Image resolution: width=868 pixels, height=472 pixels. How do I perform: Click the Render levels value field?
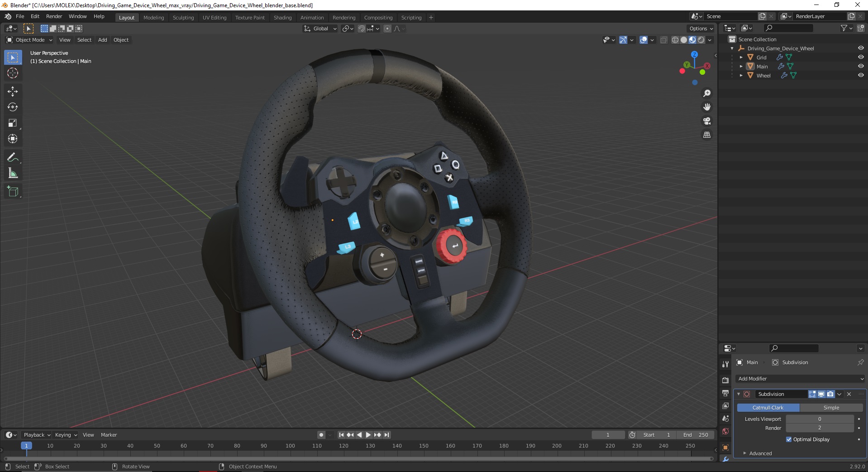click(x=820, y=428)
